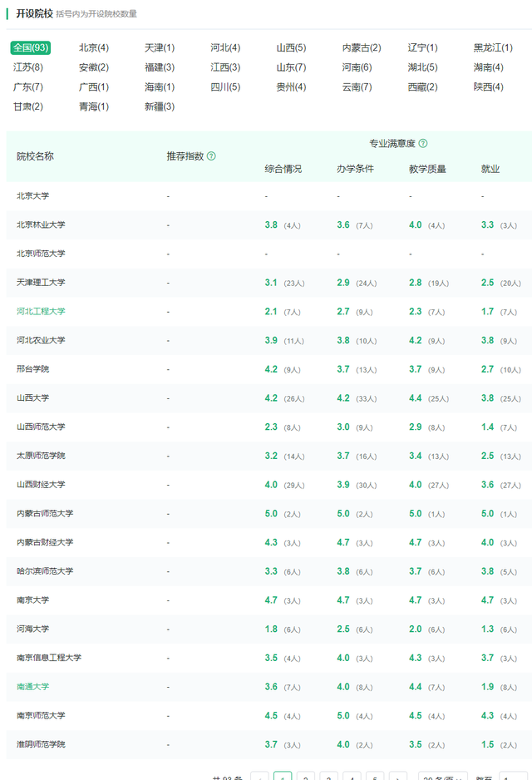Show schools in 海南(1)
Viewport: 532px width, 780px height.
coord(160,87)
